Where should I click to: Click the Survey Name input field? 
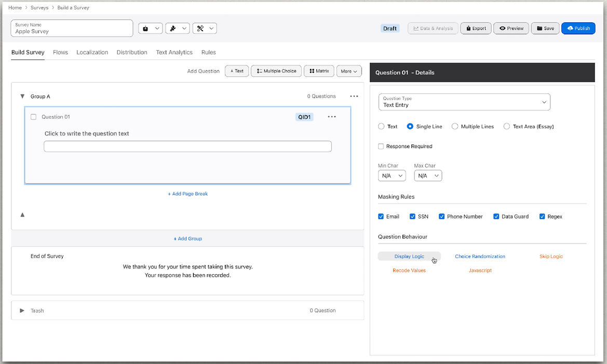(72, 29)
